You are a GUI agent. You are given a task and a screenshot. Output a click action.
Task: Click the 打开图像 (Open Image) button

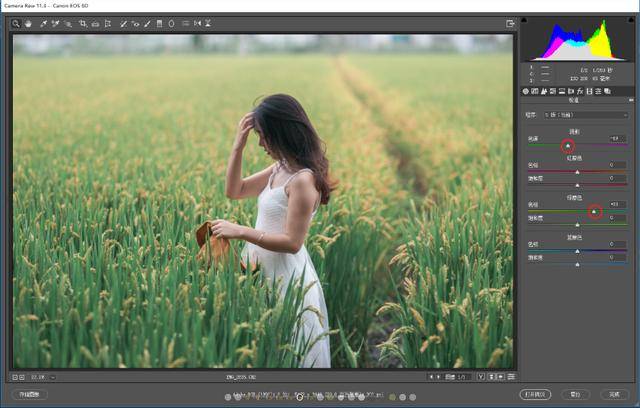pyautogui.click(x=536, y=394)
